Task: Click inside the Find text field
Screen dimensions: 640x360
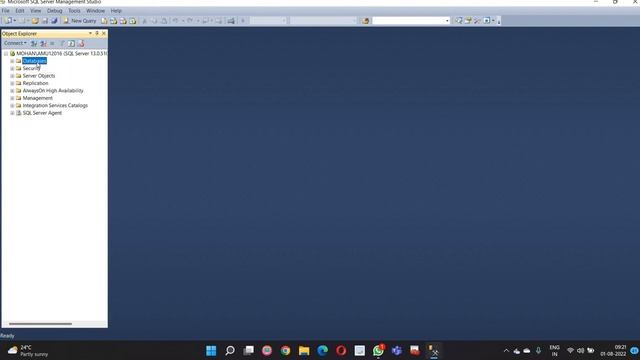Action: [x=408, y=20]
